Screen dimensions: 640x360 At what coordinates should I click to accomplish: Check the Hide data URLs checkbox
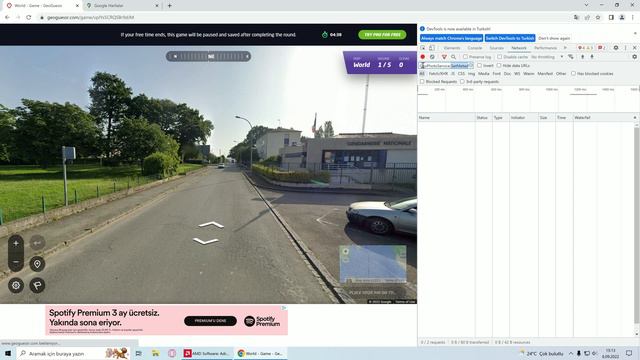point(499,65)
